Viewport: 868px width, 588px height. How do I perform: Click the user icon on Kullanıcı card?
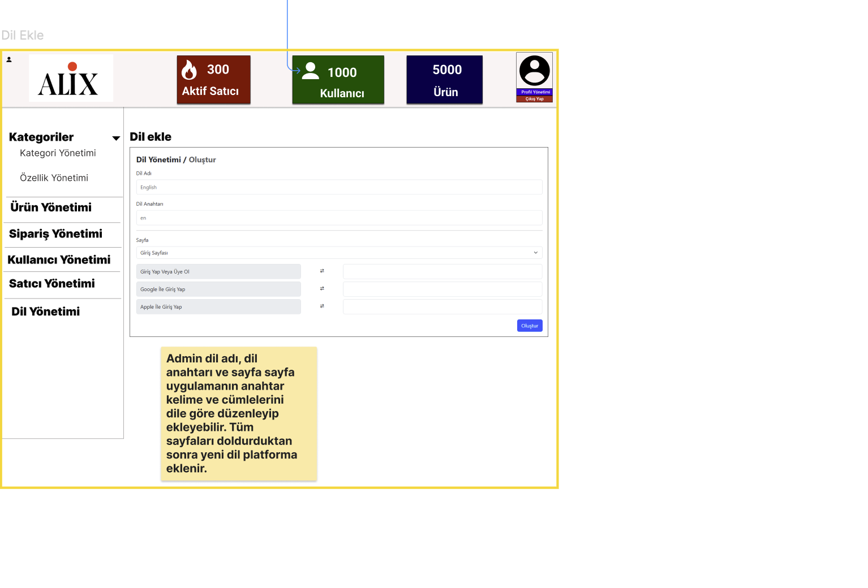point(311,71)
